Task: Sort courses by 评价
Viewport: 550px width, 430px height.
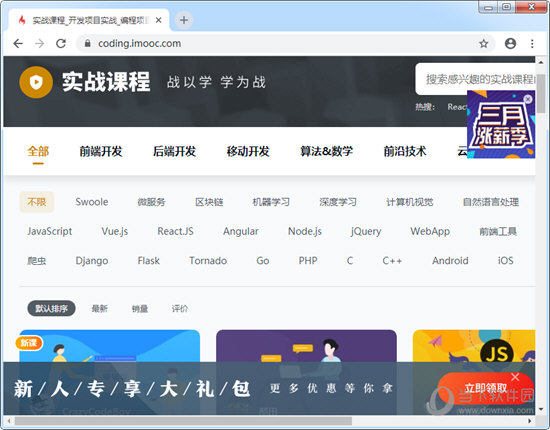Action: [180, 309]
